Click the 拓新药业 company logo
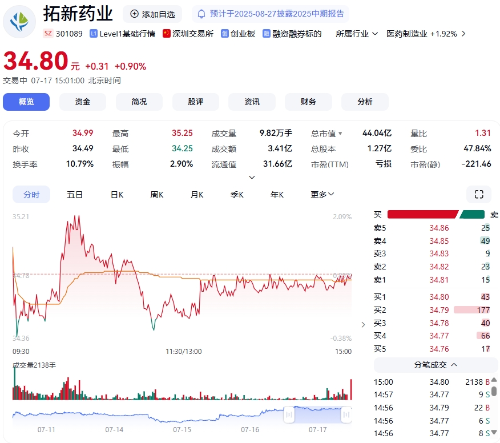Image resolution: width=500 pixels, height=443 pixels. pyautogui.click(x=19, y=21)
